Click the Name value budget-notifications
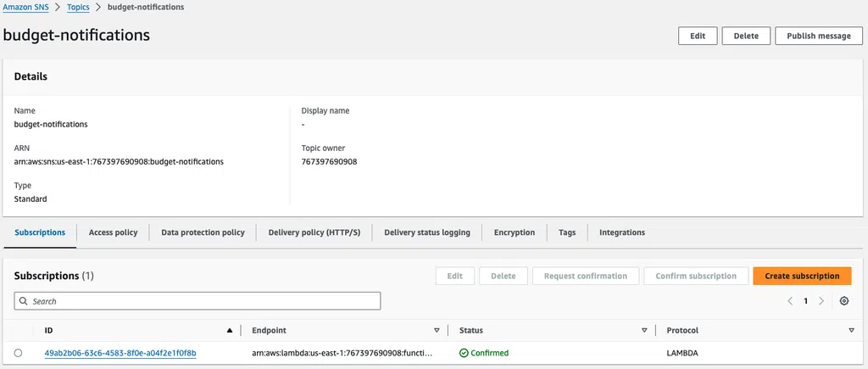This screenshot has height=369, width=868. click(x=51, y=124)
